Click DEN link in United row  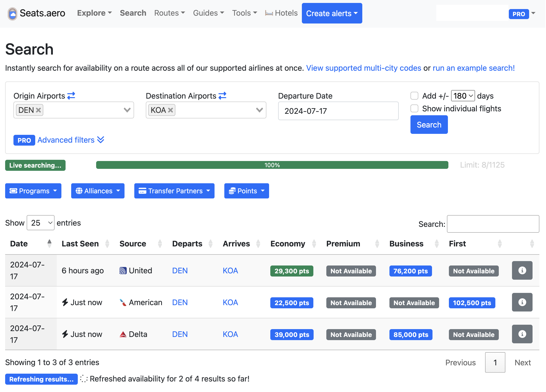click(x=180, y=271)
